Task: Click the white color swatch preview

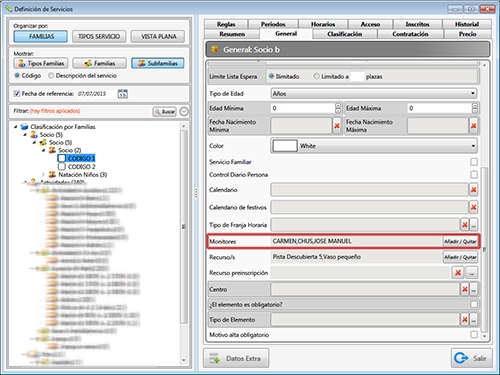Action: 285,146
